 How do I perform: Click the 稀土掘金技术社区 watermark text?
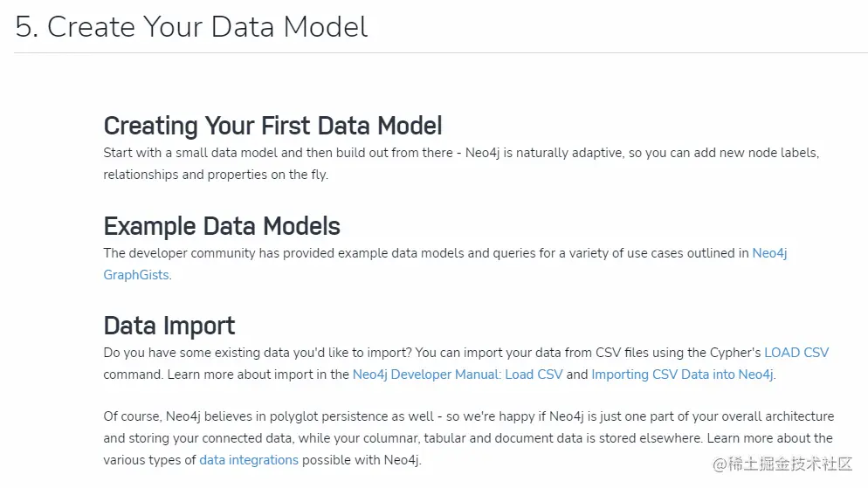[x=791, y=464]
